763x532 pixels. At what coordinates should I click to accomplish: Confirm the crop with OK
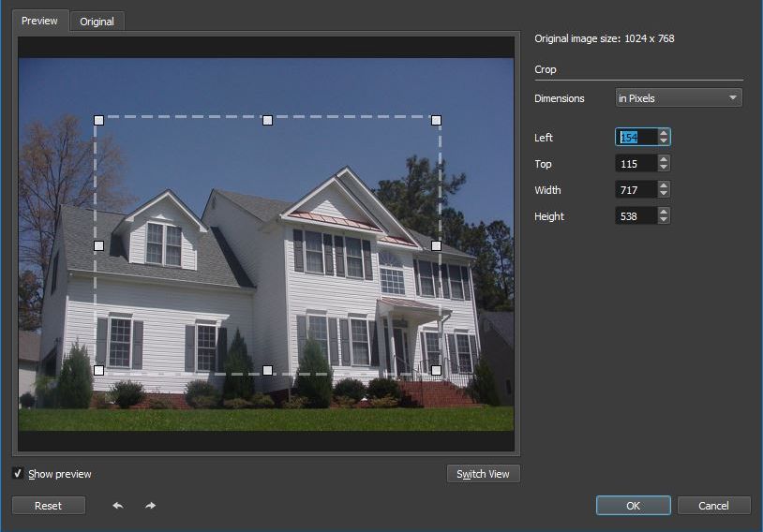click(x=633, y=506)
